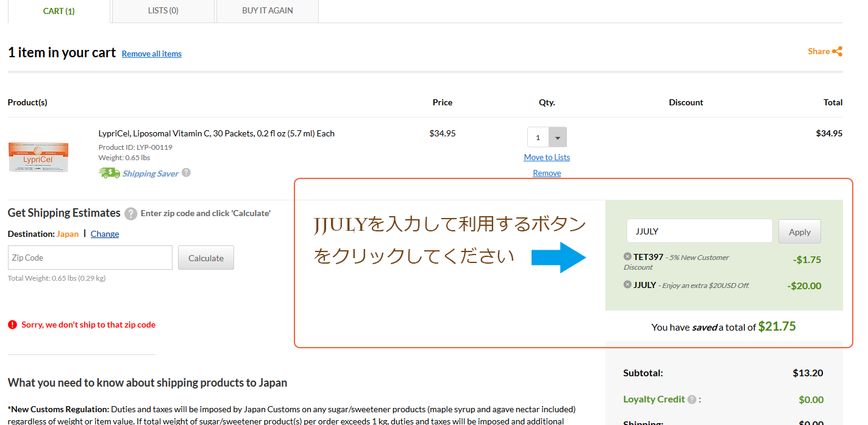Open the Share icon

click(837, 51)
